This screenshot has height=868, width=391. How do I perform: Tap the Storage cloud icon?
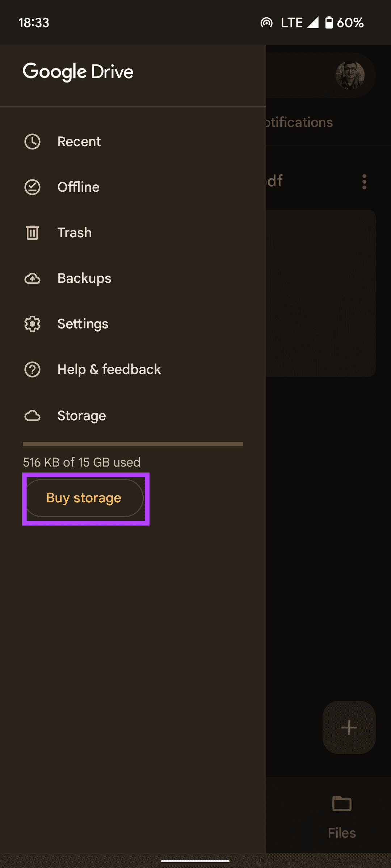click(x=32, y=416)
